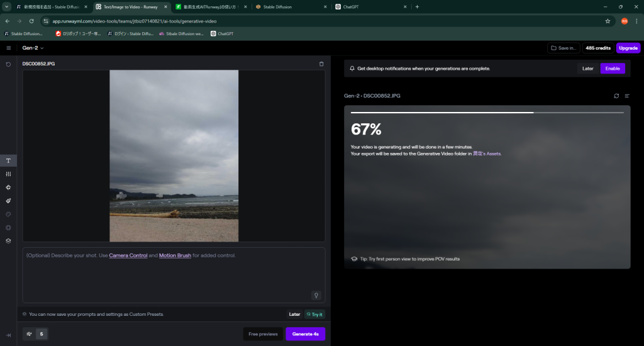Click the lightbulb prompt suggestion icon
Viewport: 644px width, 346px height.
coord(316,294)
